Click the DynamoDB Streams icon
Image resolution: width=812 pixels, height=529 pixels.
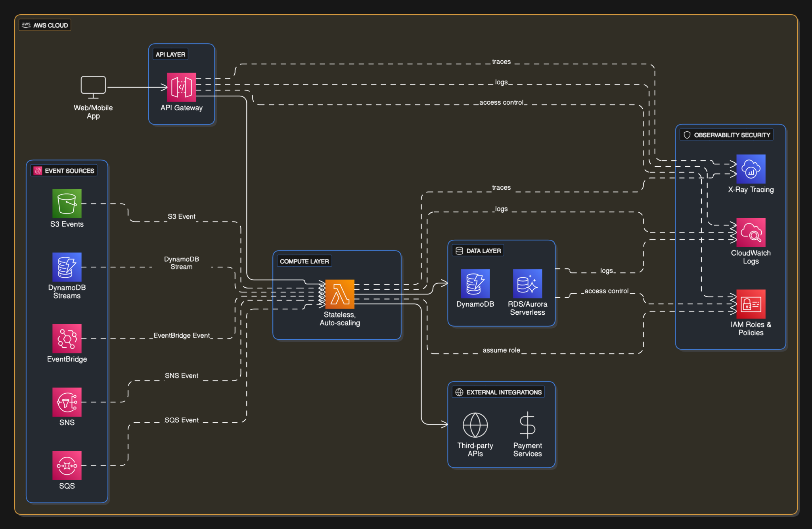[x=67, y=267]
